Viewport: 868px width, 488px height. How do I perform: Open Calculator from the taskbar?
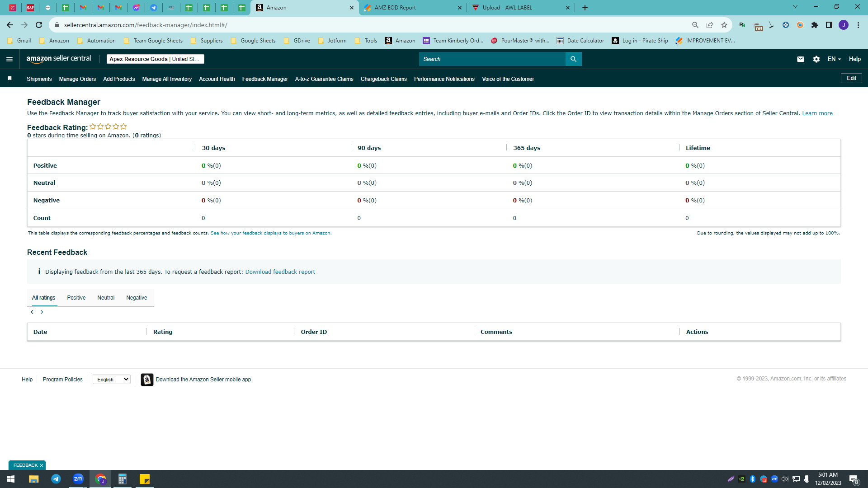[x=123, y=479]
